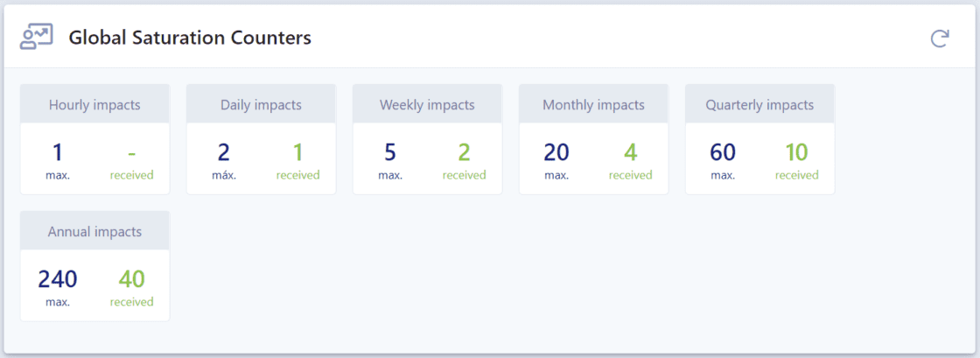980x358 pixels.
Task: Click the quarterly max value 60
Action: [723, 152]
